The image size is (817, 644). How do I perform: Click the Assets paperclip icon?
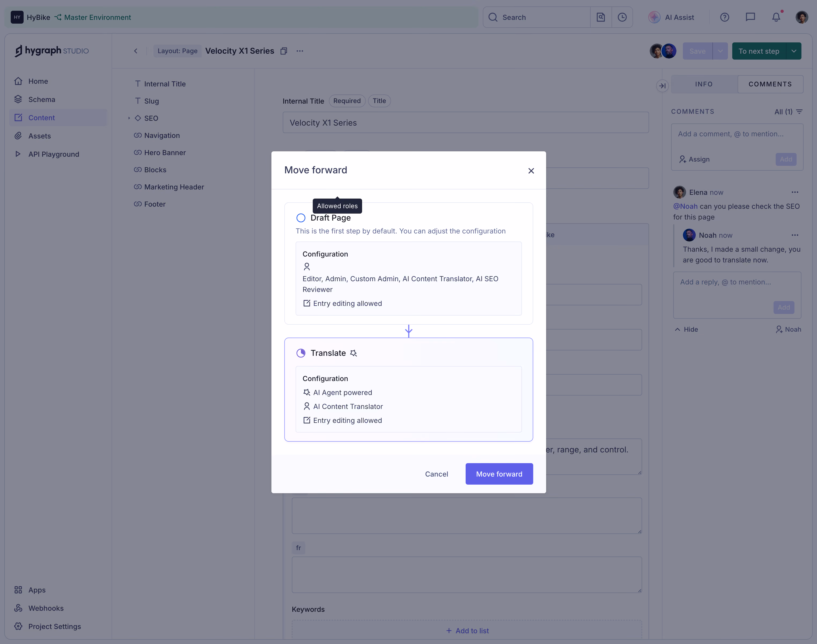click(x=18, y=136)
